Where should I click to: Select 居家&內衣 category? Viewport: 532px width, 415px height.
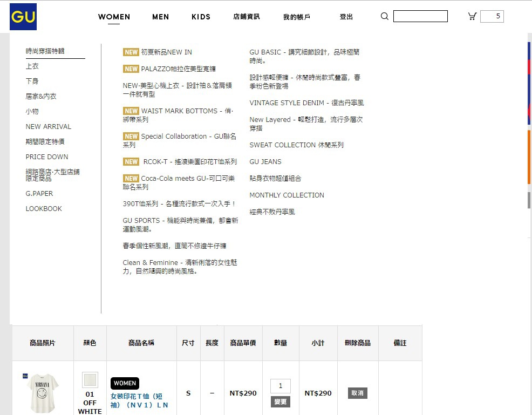(41, 97)
